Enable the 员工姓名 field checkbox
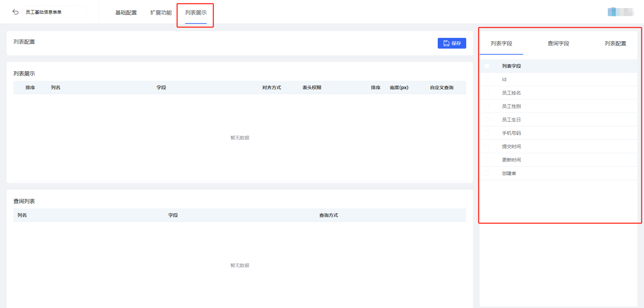 (487, 93)
